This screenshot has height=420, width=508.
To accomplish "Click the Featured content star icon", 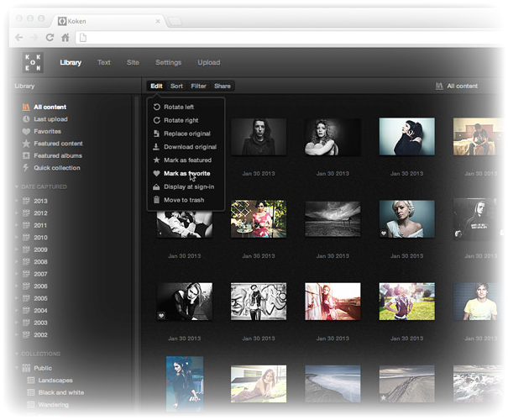I will (x=26, y=144).
